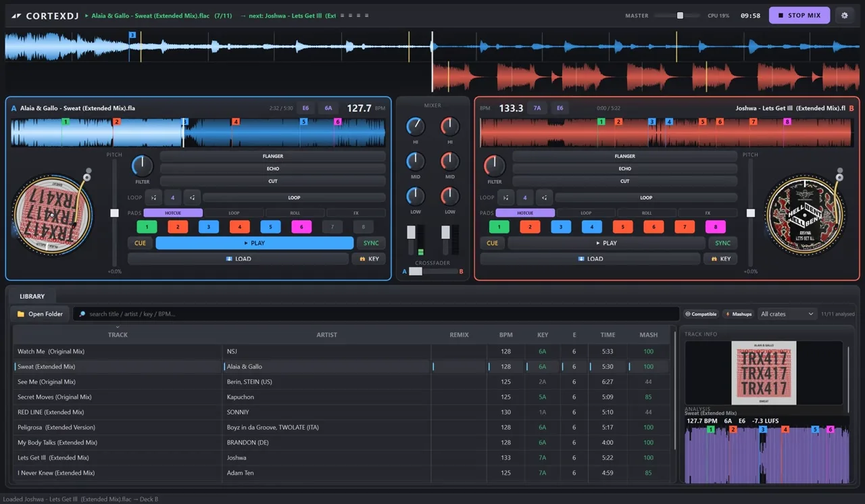Toggle the Flanger effect on Deck B
This screenshot has height=504, width=865.
click(x=625, y=156)
